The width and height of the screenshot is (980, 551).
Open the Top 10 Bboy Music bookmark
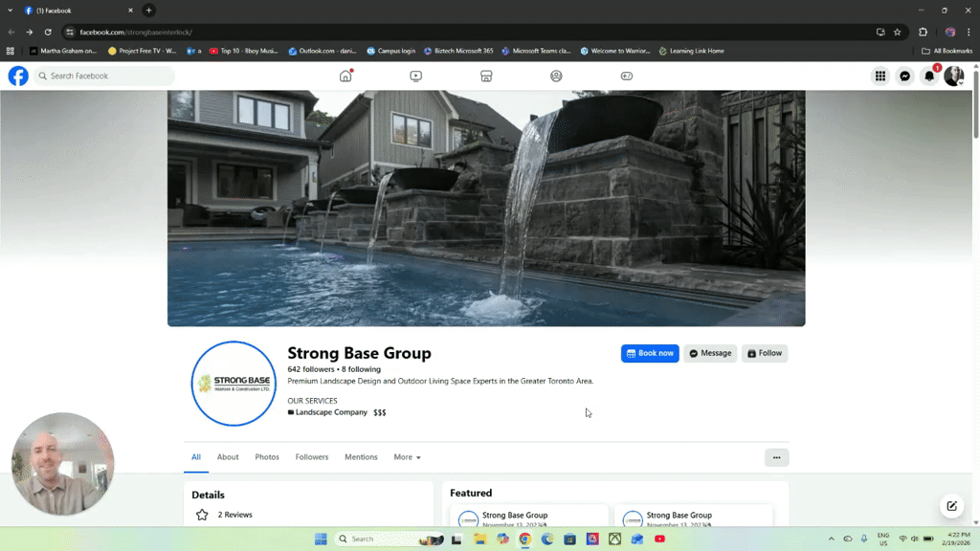pos(244,51)
